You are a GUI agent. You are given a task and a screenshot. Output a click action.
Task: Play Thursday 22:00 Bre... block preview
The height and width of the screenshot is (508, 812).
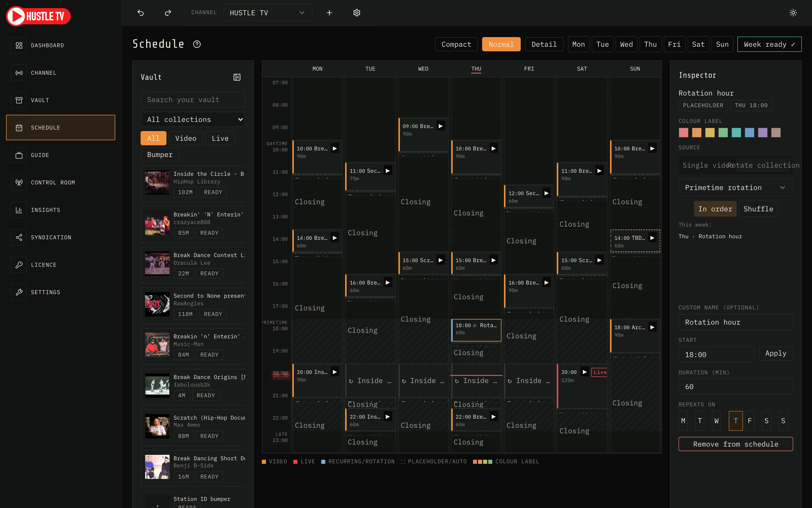(x=493, y=417)
